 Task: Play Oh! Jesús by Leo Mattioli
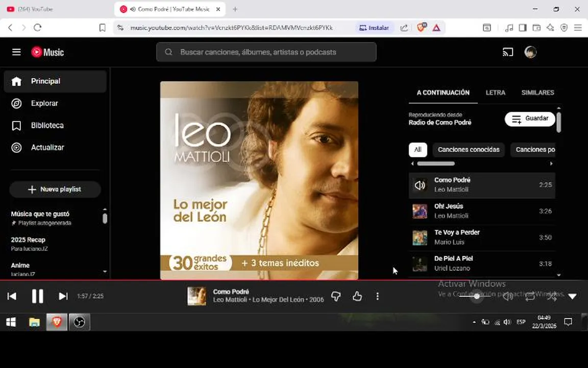point(482,211)
